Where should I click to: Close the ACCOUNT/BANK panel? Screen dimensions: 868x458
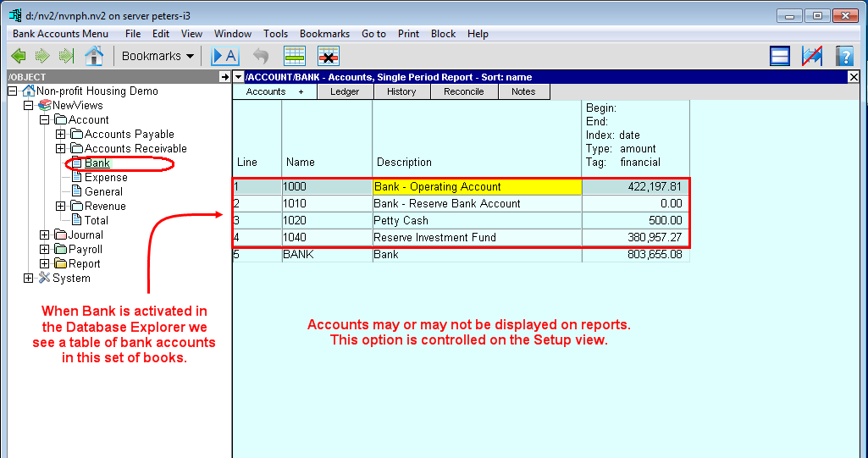click(853, 77)
